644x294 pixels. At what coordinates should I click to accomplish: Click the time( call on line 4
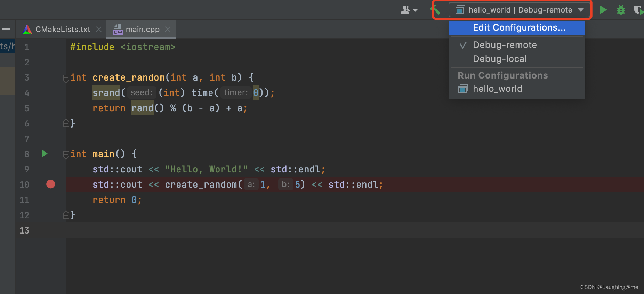(204, 93)
